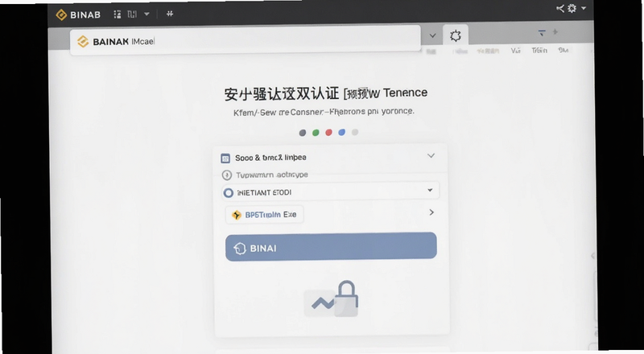Select the red color dot

(328, 132)
